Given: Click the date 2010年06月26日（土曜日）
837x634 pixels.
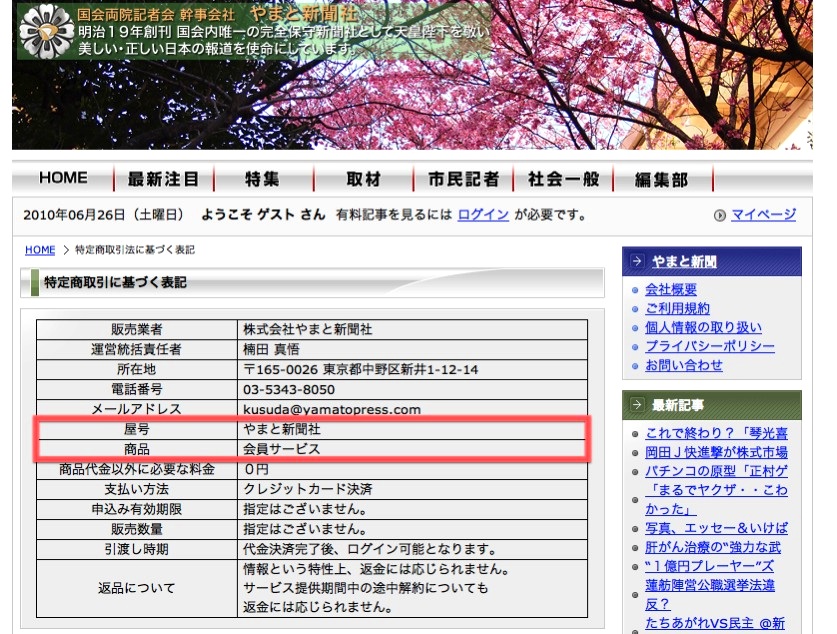Looking at the screenshot, I should (106, 215).
